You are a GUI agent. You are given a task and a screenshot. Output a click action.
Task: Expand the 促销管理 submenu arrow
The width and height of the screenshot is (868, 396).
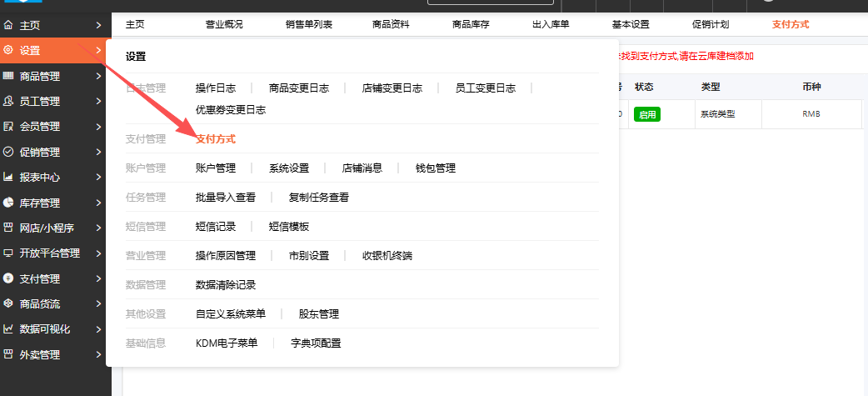point(98,153)
